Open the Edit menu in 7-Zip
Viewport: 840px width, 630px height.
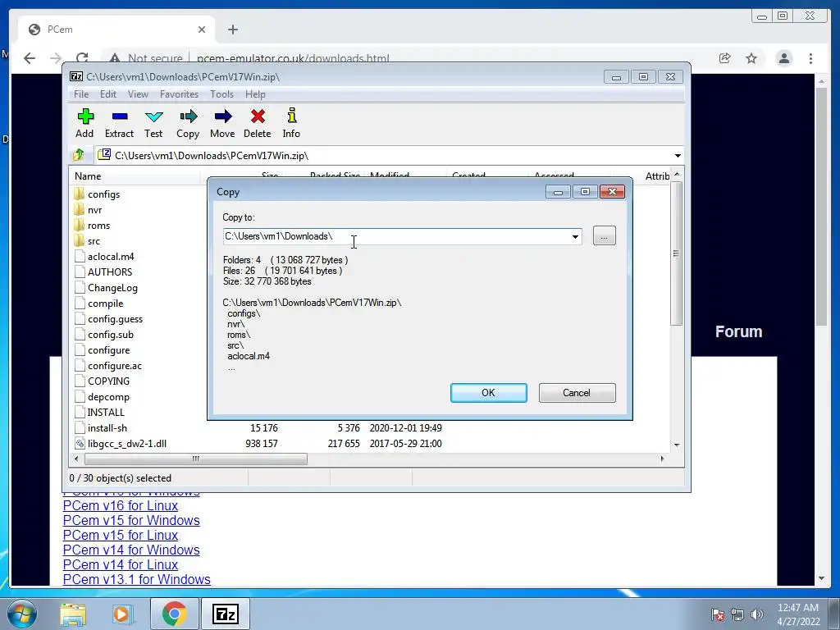coord(108,94)
